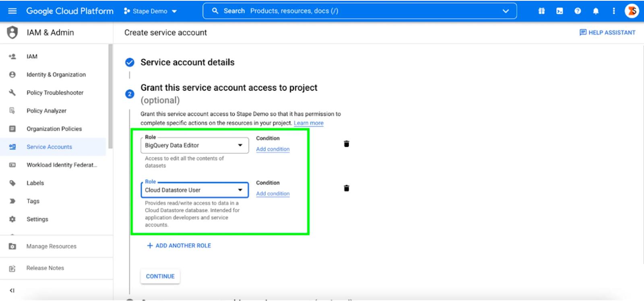Open the Stape Demo project selector
This screenshot has height=301, width=644.
(x=151, y=11)
